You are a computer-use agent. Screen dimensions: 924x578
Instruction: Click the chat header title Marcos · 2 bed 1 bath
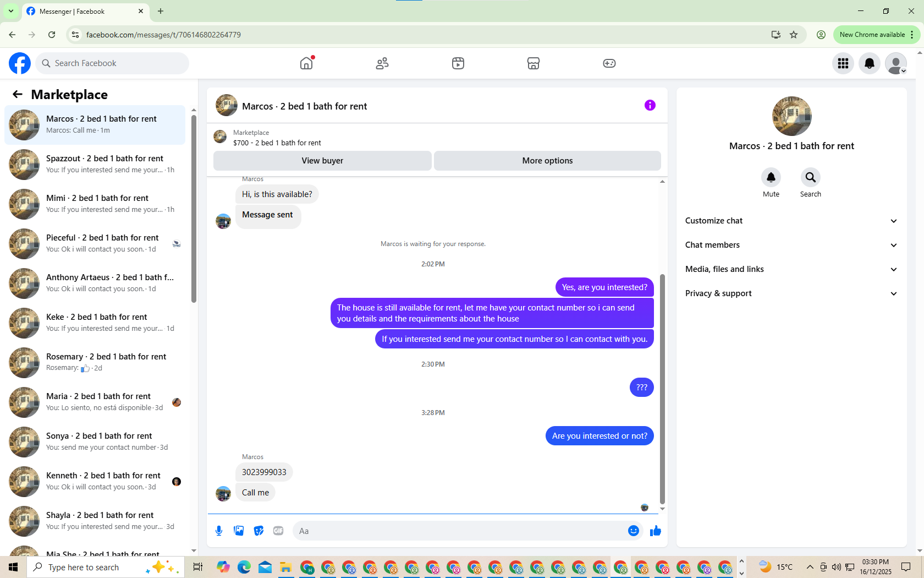point(304,106)
